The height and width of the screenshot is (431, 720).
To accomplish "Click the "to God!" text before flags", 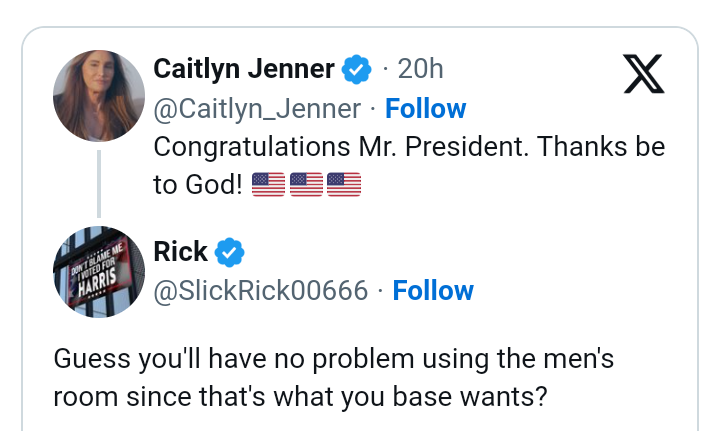I will [x=197, y=185].
